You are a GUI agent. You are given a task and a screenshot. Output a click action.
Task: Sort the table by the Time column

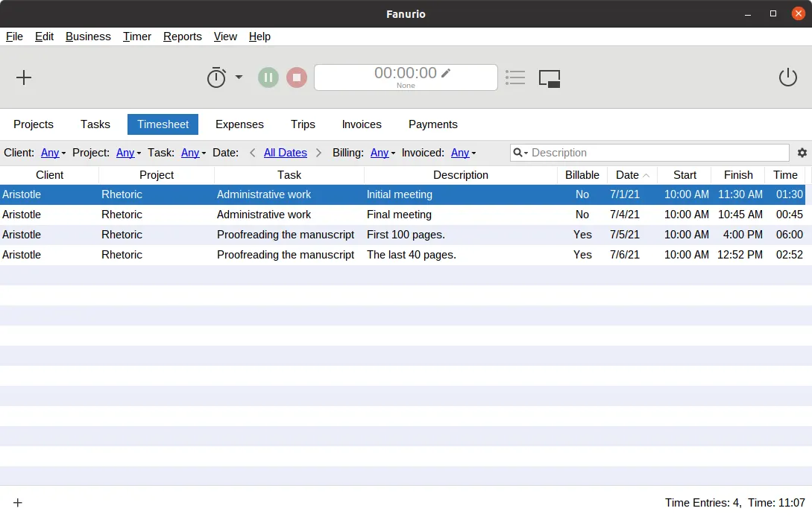(785, 175)
